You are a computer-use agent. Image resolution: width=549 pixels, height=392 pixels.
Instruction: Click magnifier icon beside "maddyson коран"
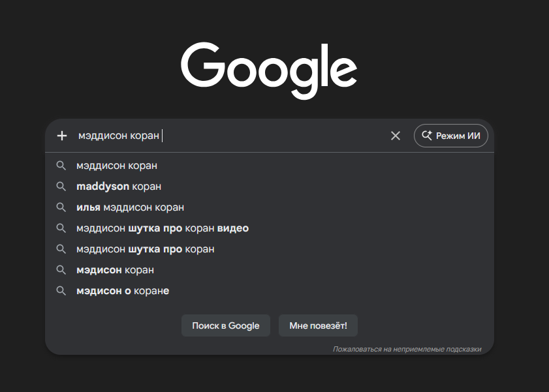pyautogui.click(x=61, y=187)
